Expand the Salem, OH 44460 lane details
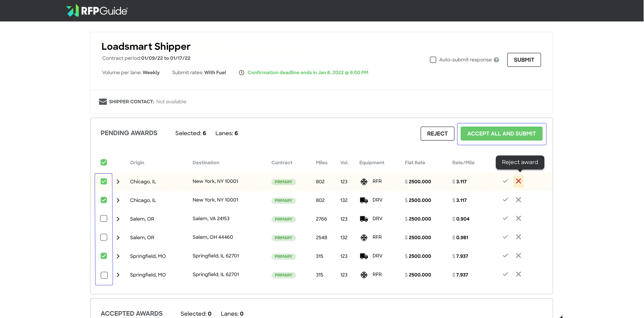Viewport: 644px width, 318px height. (x=118, y=238)
